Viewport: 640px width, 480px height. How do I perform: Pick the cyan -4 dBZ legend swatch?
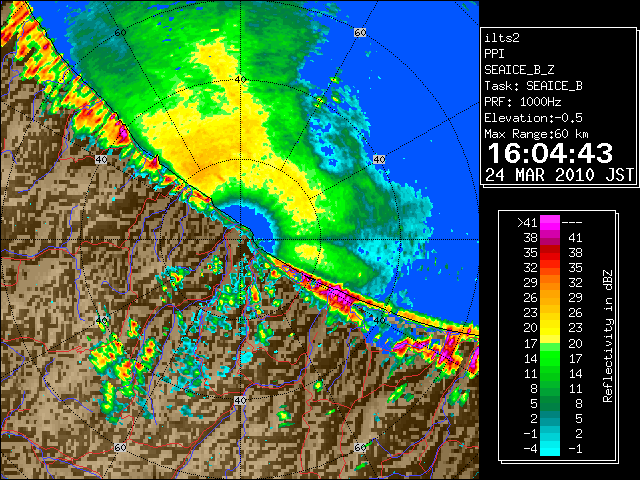pos(549,449)
